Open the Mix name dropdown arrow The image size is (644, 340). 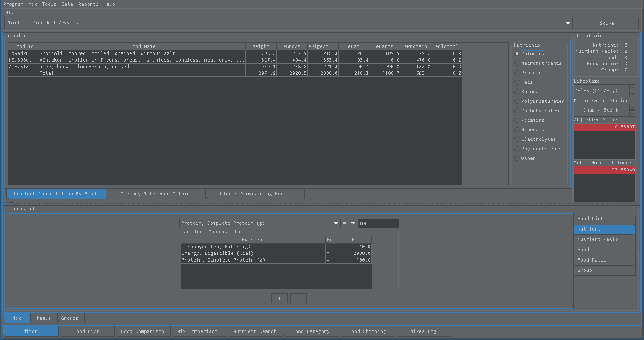click(568, 23)
